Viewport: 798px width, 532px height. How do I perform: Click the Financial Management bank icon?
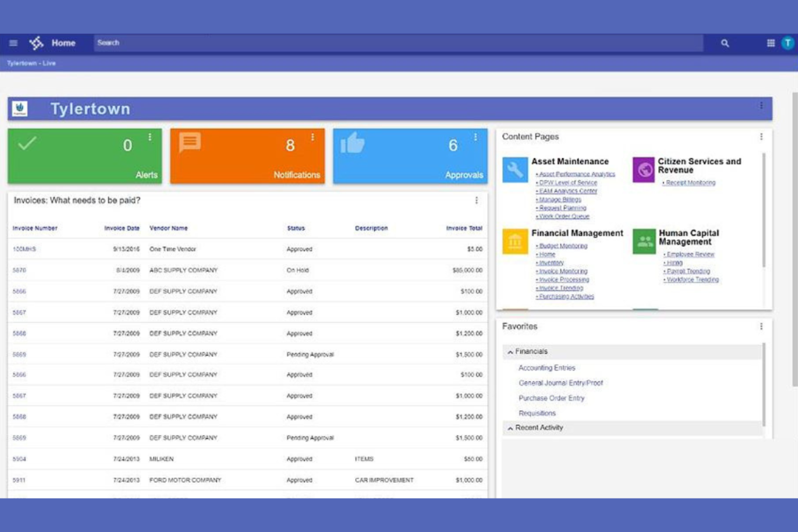pyautogui.click(x=515, y=241)
